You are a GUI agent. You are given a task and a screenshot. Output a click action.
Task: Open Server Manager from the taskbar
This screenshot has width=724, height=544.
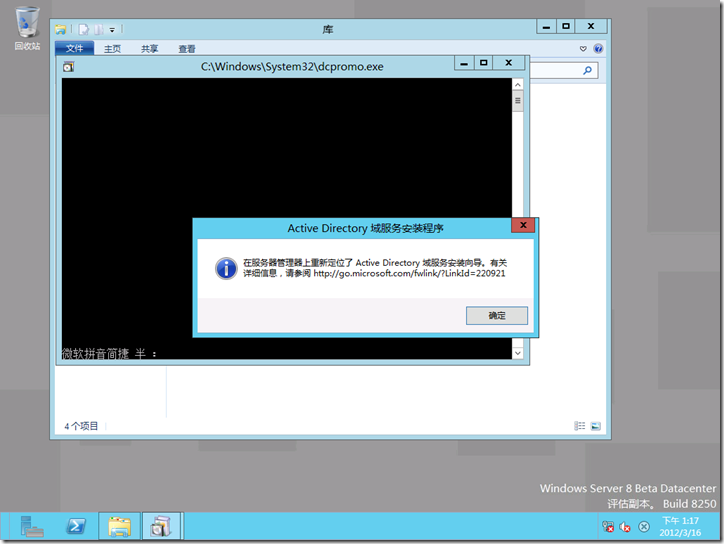pos(32,526)
